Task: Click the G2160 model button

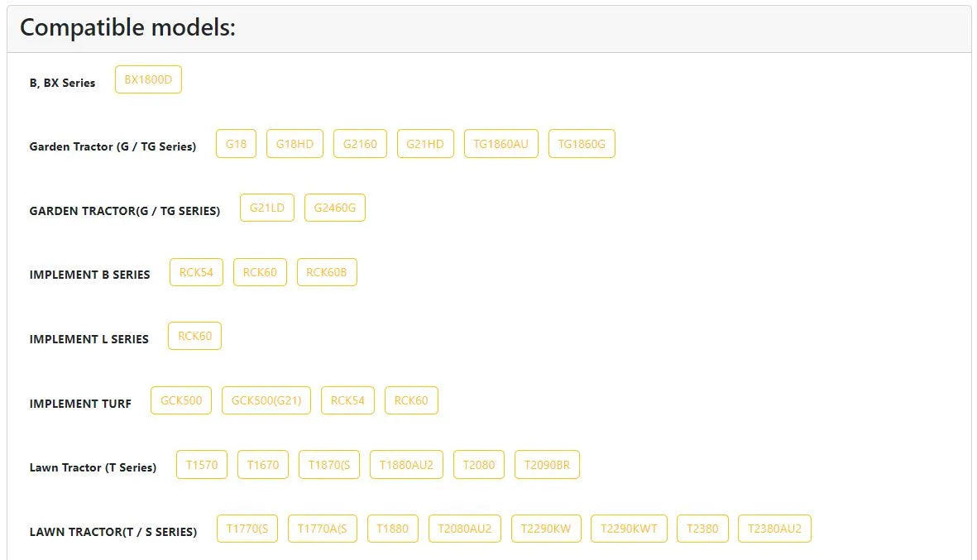Action: click(x=360, y=144)
